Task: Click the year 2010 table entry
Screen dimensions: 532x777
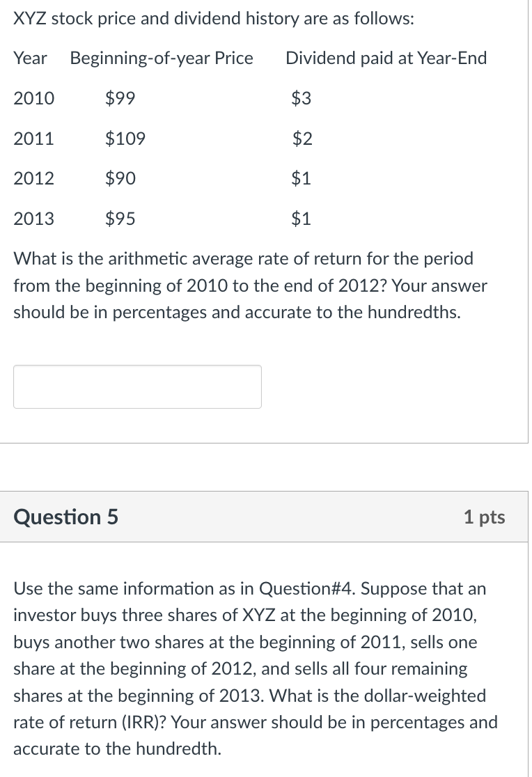Action: [x=33, y=98]
